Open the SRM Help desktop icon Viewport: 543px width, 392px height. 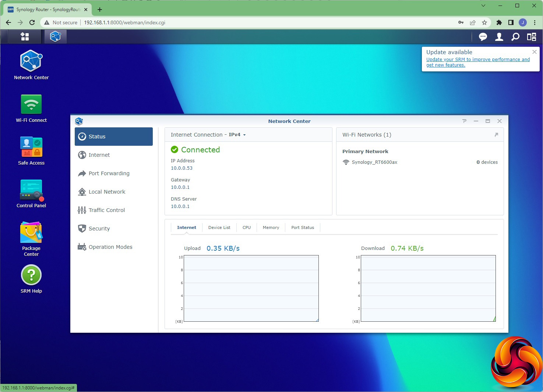(x=31, y=279)
